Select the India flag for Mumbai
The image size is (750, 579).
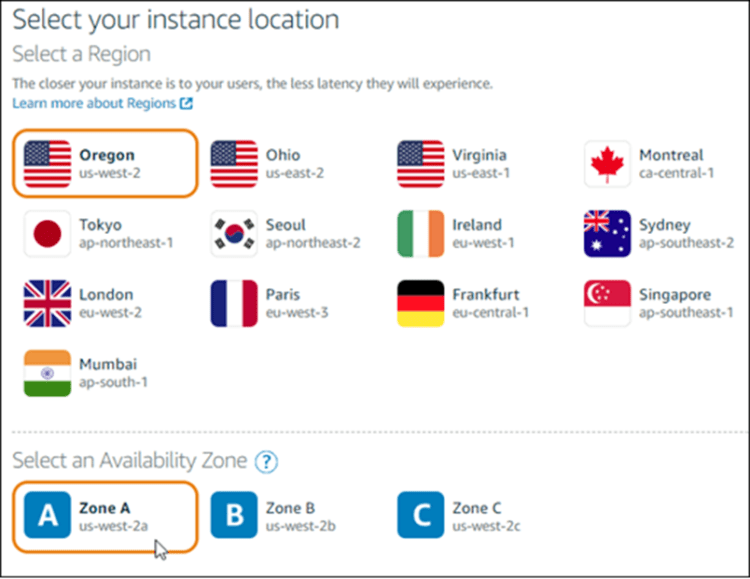(x=47, y=373)
